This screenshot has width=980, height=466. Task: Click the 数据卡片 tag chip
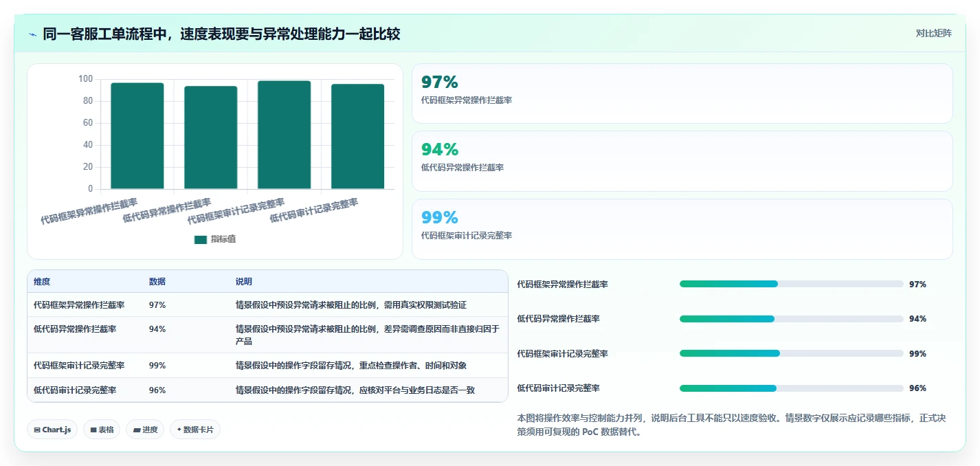point(195,430)
